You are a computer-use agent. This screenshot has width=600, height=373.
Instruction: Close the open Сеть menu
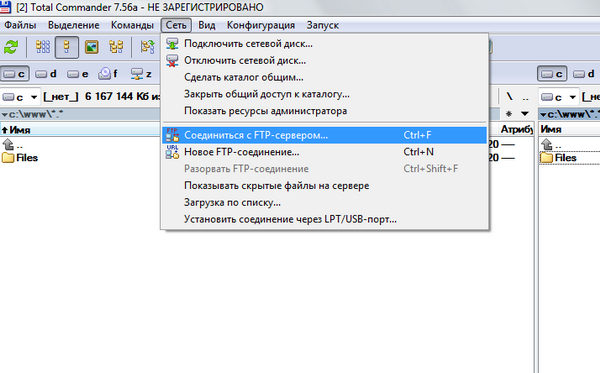click(x=176, y=25)
